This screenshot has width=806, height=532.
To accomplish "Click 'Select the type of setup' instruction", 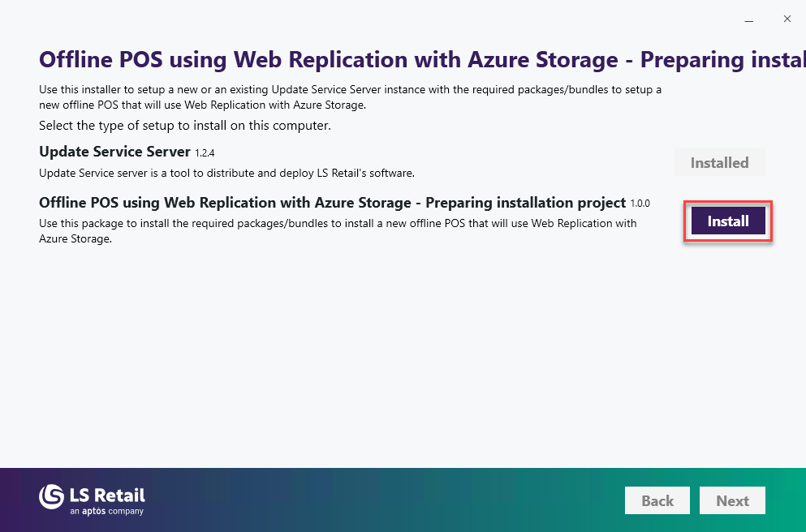I will (x=185, y=126).
